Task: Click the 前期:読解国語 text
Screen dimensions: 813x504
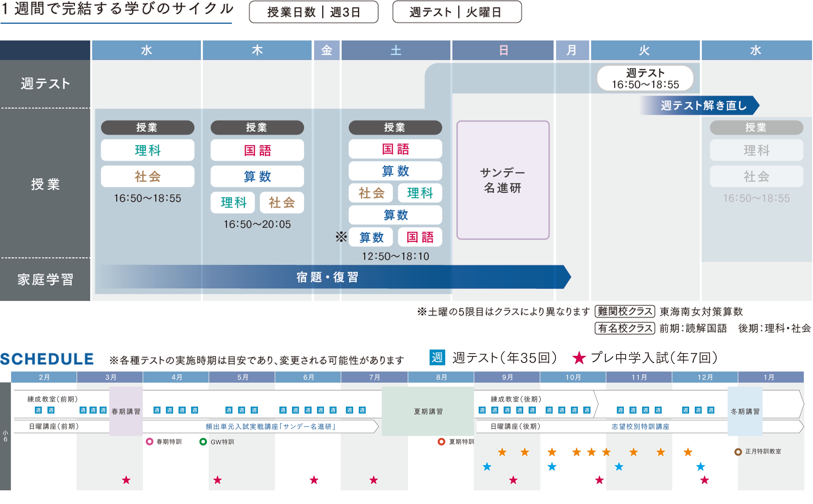Action: tap(693, 328)
